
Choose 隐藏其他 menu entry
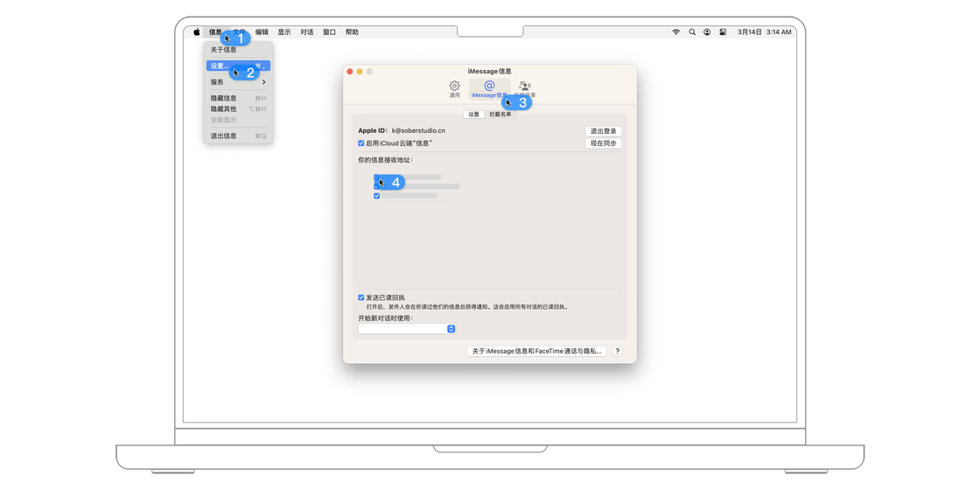tap(238, 108)
